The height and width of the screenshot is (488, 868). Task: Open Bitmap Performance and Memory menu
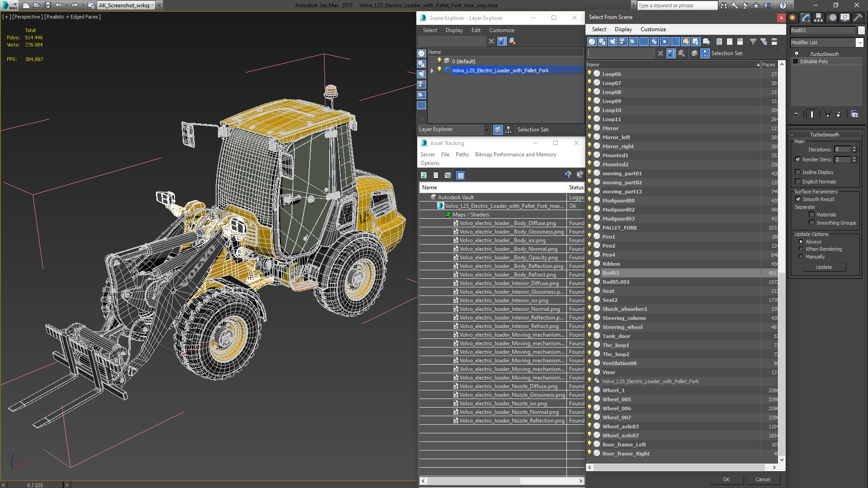(x=515, y=155)
